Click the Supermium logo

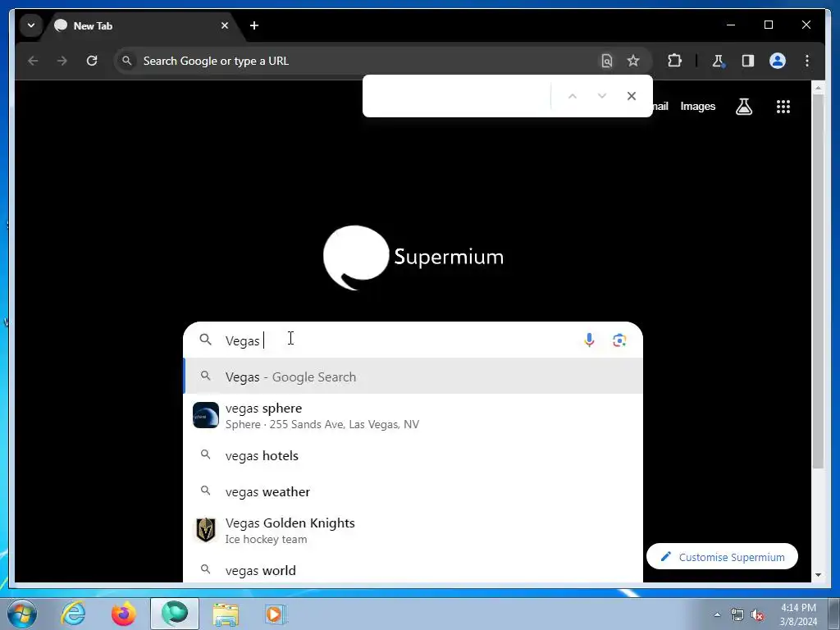click(413, 257)
